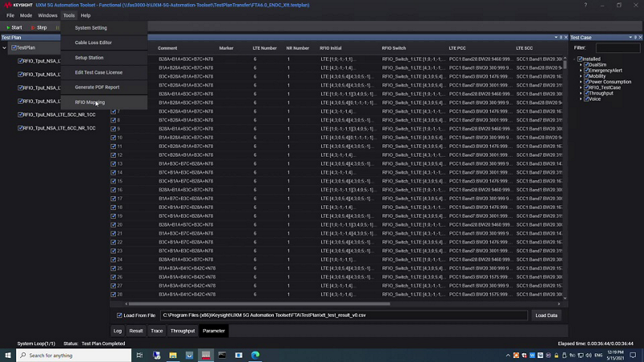644x362 pixels.
Task: Expand the RFIO_TestCase node
Action: [580, 88]
